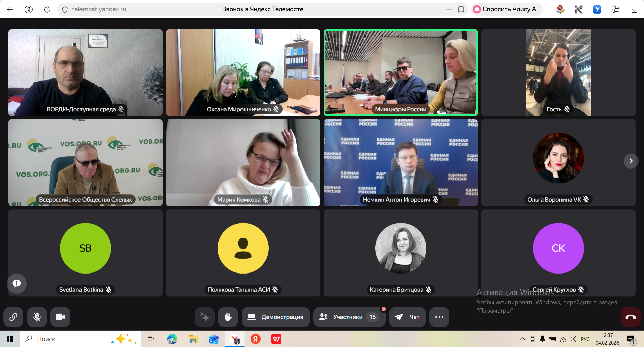Click Полякова Татьяна АСИ's yellow avatar
The height and width of the screenshot is (347, 644).
coord(243,248)
